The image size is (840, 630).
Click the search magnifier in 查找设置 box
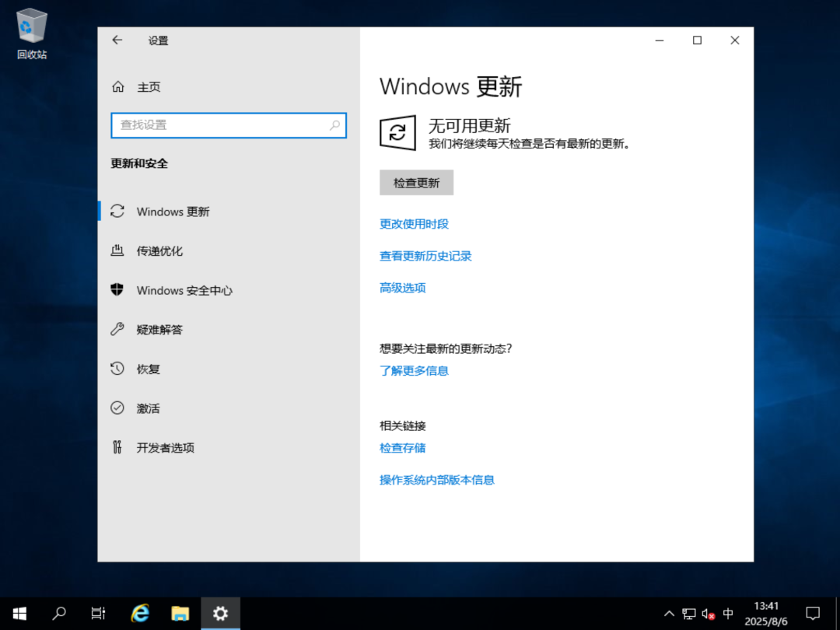point(334,125)
